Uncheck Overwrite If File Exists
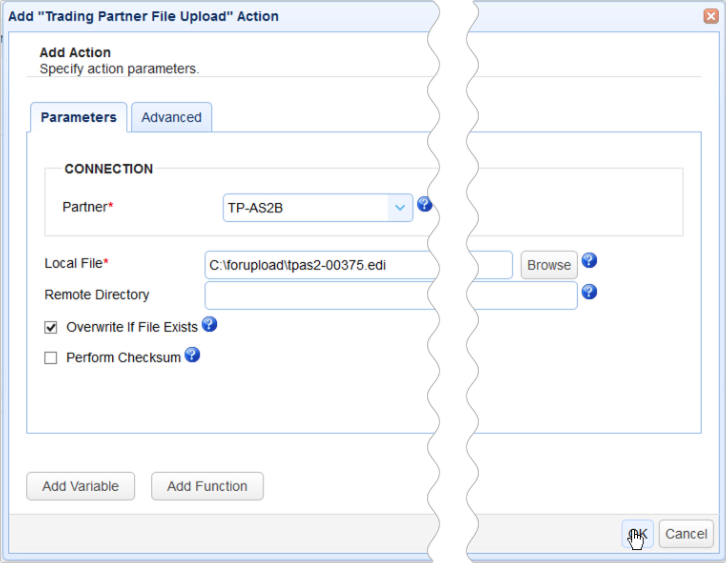The height and width of the screenshot is (563, 726). pyautogui.click(x=51, y=327)
